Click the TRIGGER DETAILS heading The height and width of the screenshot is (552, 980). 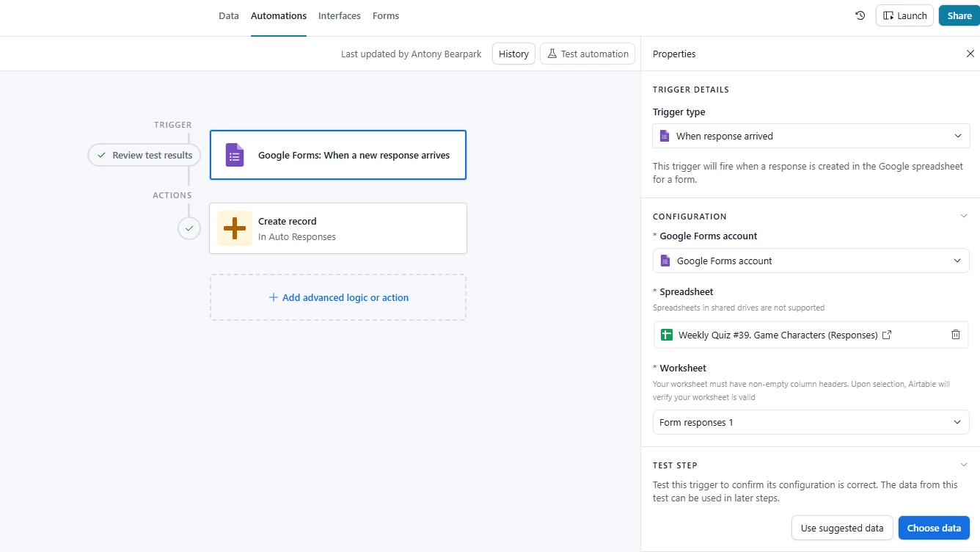point(691,90)
